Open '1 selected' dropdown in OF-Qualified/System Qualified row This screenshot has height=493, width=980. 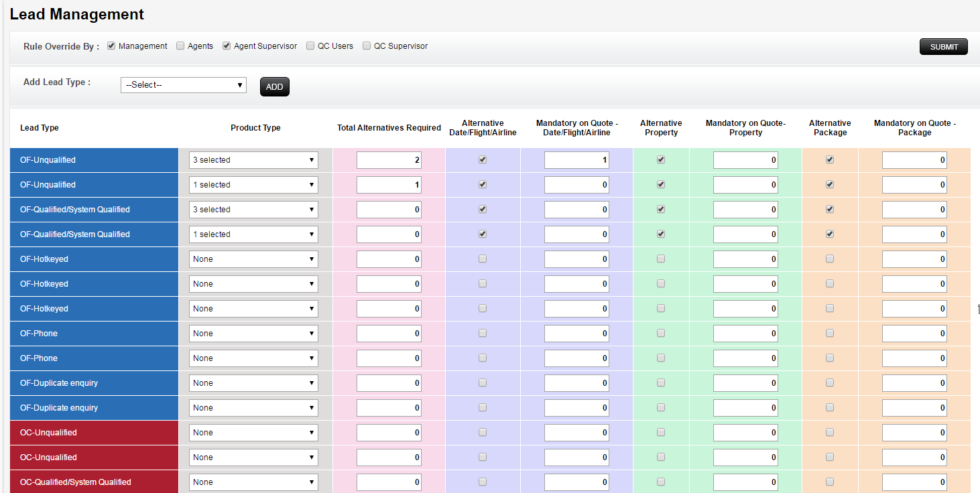pos(253,234)
